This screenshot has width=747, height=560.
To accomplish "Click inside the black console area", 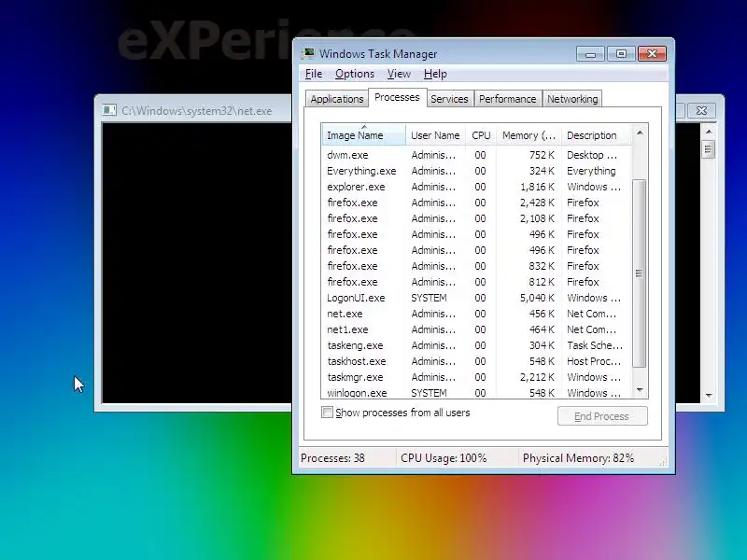I will [196, 263].
